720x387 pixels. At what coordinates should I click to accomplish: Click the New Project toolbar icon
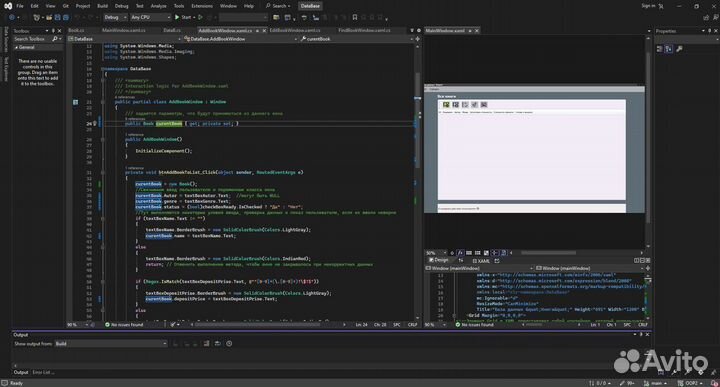(36, 17)
